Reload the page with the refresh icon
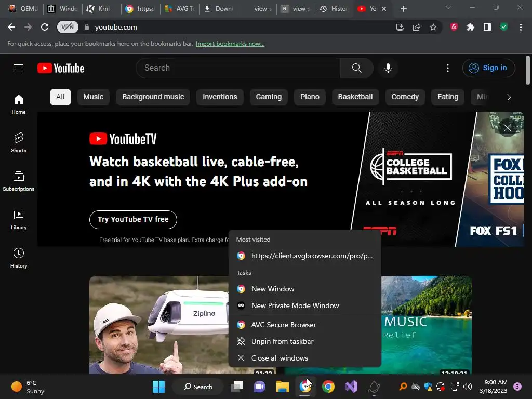The image size is (532, 399). click(x=45, y=27)
